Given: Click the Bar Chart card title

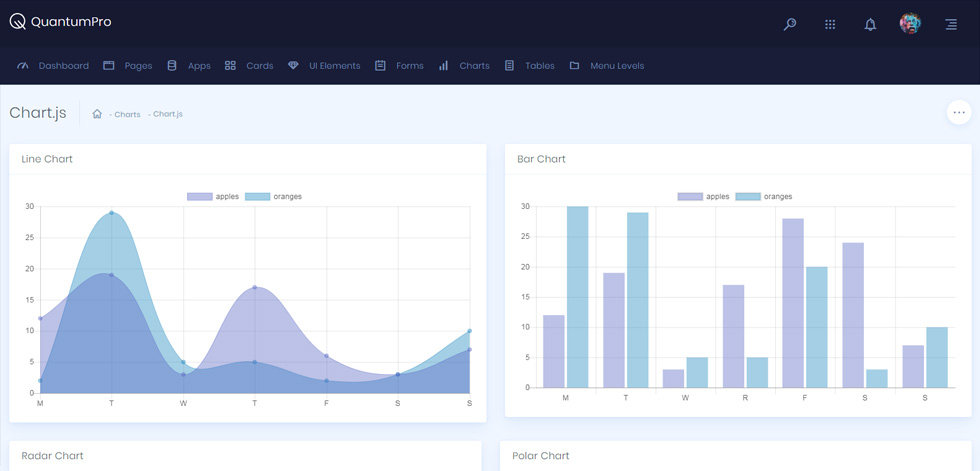Looking at the screenshot, I should [x=541, y=159].
